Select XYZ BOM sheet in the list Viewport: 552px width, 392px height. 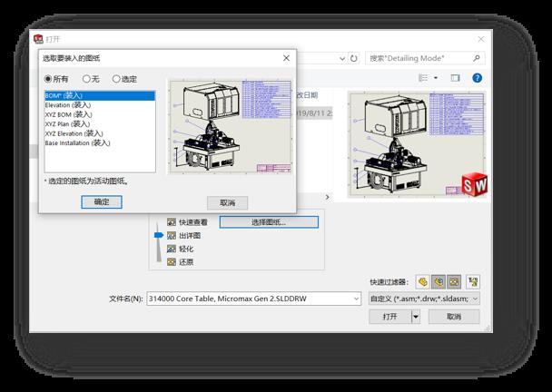[69, 115]
